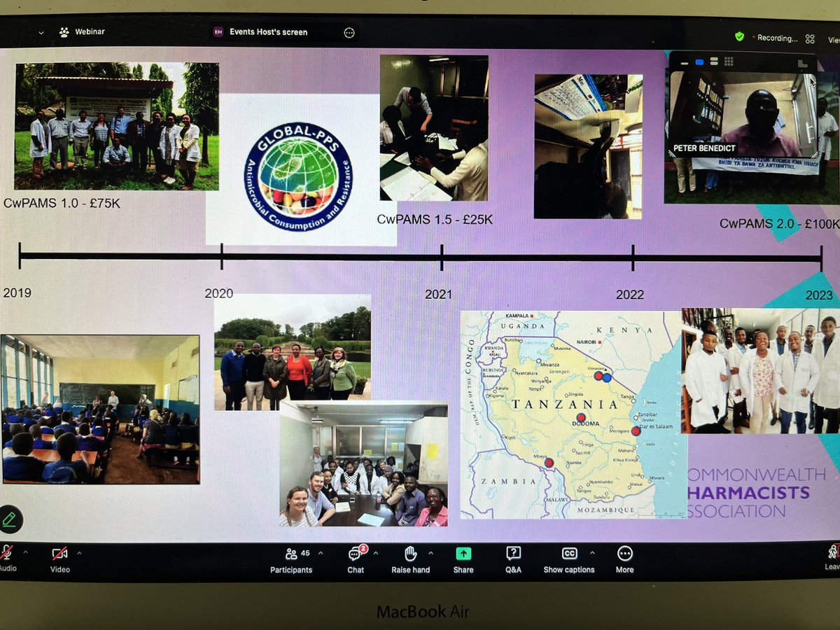Open Participants list showing 45 attendees
The image size is (840, 630).
point(291,554)
